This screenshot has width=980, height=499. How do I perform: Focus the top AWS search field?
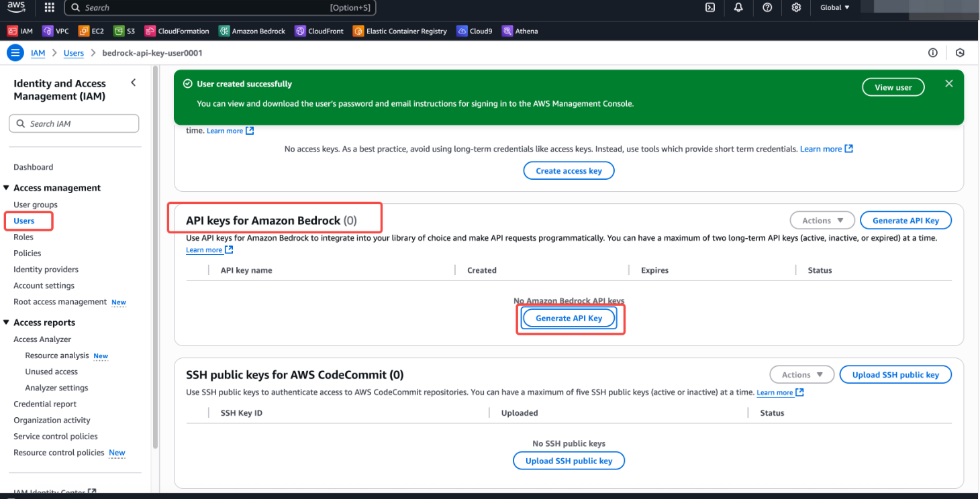click(x=220, y=8)
